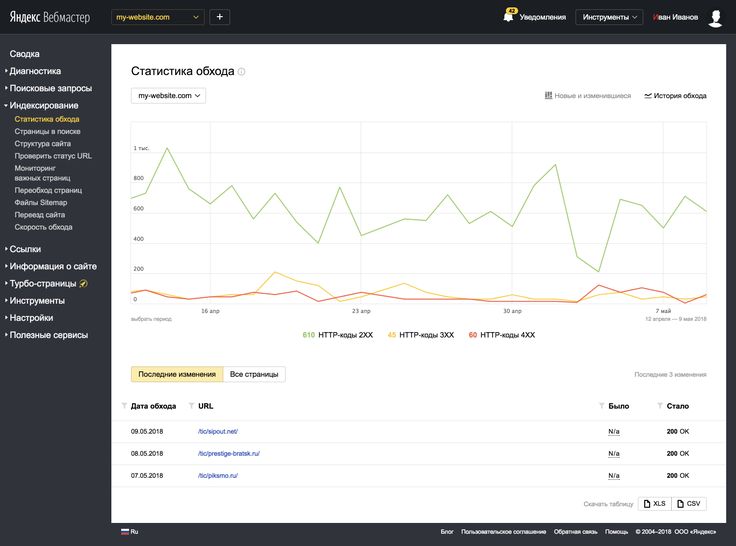Open the my-website.com site selector in the header
The image size is (736, 546).
pyautogui.click(x=158, y=17)
